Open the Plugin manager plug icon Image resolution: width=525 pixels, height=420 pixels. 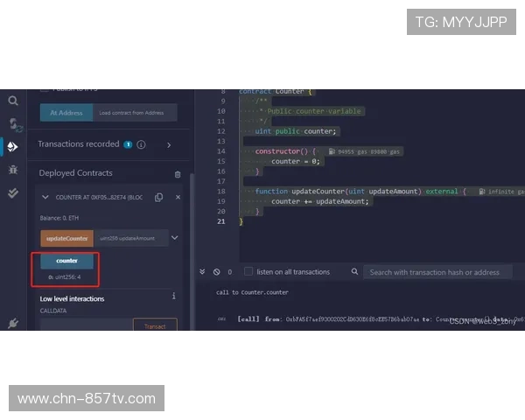(x=13, y=323)
